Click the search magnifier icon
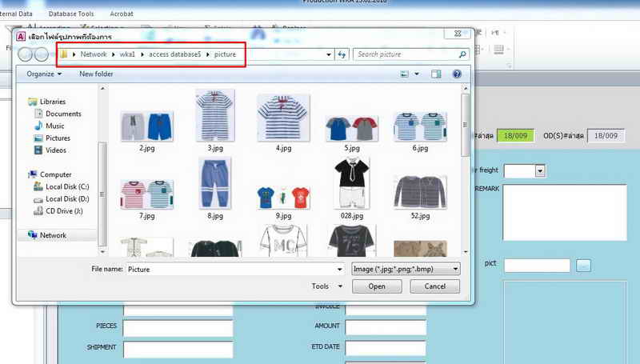This screenshot has height=364, width=640. click(462, 54)
